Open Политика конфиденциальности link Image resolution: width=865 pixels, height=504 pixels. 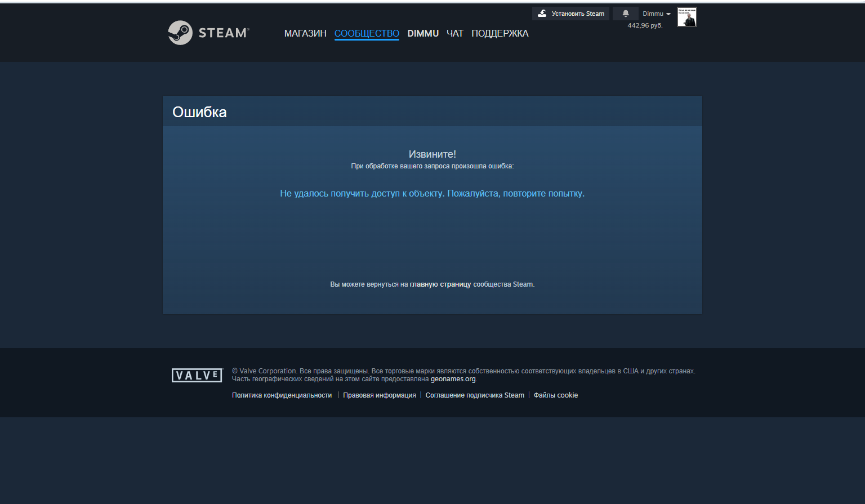[x=282, y=395]
